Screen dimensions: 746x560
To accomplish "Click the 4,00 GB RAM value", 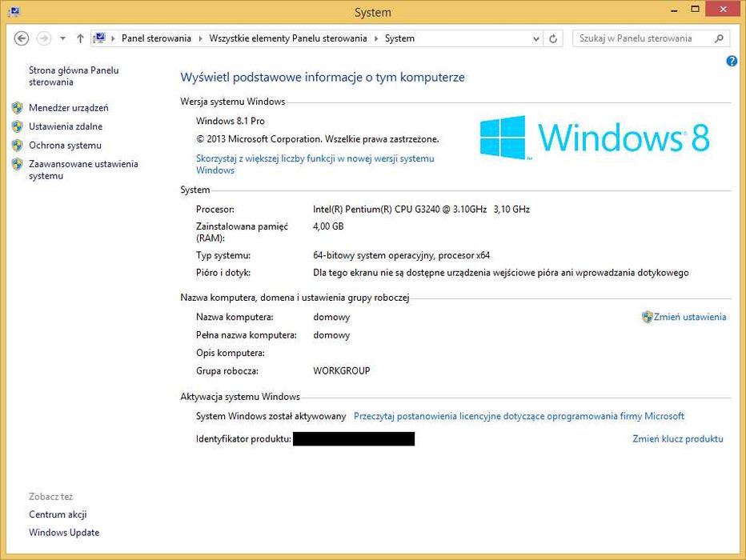I will pyautogui.click(x=328, y=226).
